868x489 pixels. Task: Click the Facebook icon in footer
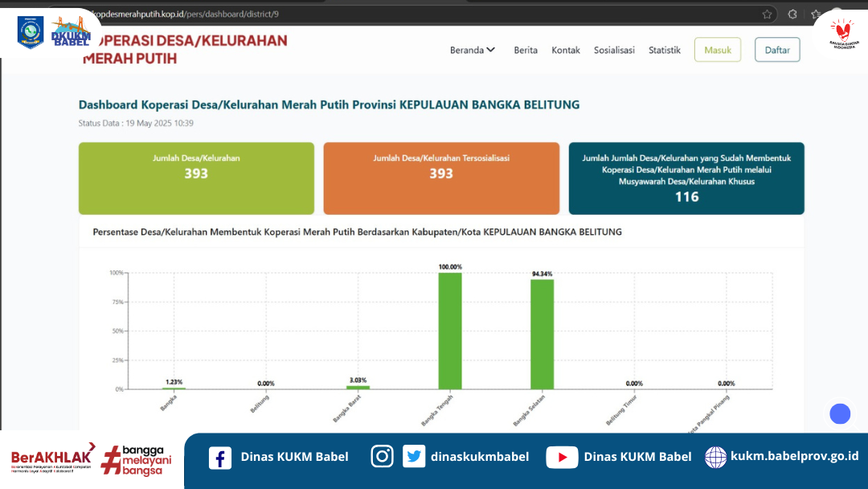(x=220, y=457)
